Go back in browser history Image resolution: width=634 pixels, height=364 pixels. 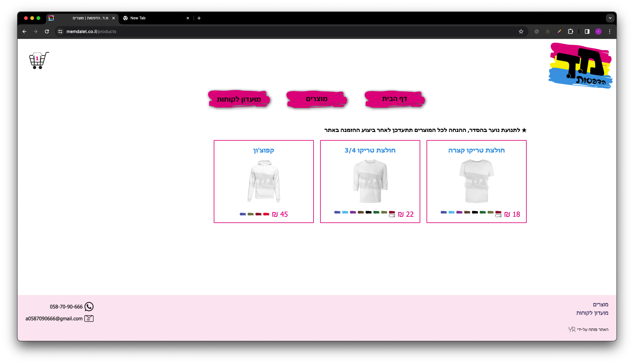(x=24, y=32)
